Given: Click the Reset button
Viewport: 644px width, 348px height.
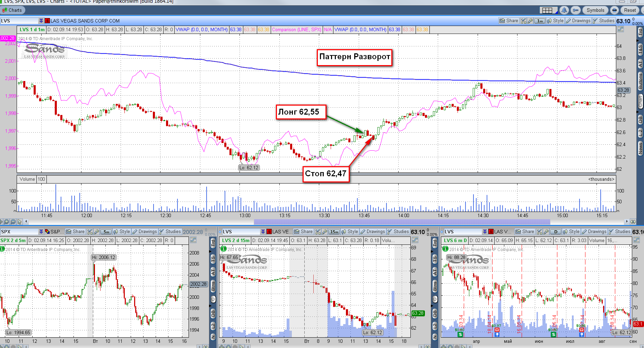Looking at the screenshot, I should tap(630, 10).
